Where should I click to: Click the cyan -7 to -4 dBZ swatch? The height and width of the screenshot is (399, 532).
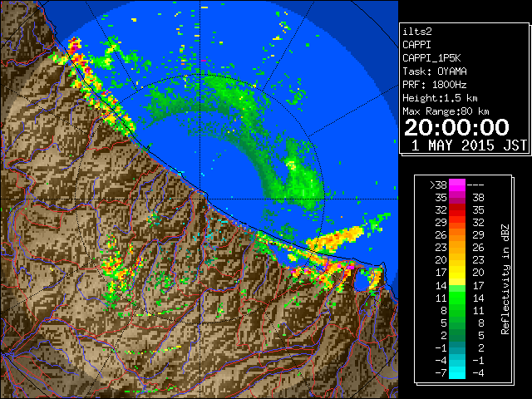(x=457, y=372)
